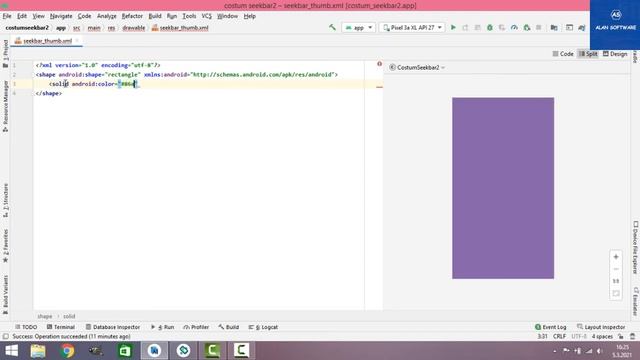Click the color value in solid tag
The image size is (640, 360).
point(128,84)
